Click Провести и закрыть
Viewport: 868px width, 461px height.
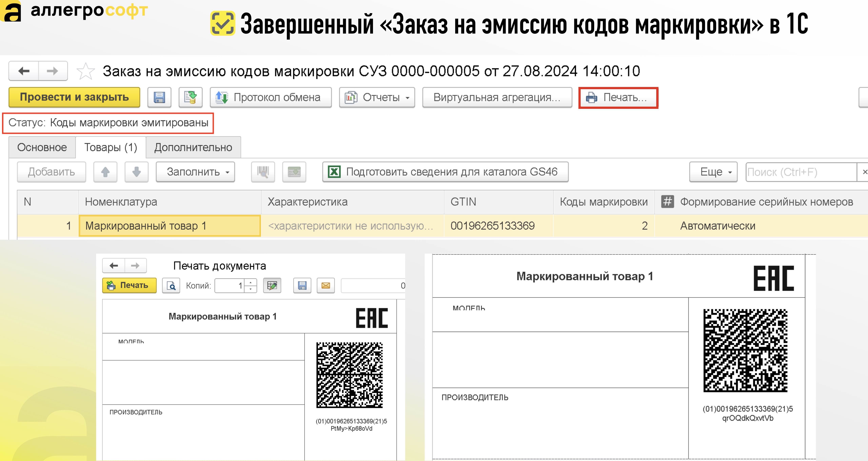(x=74, y=97)
